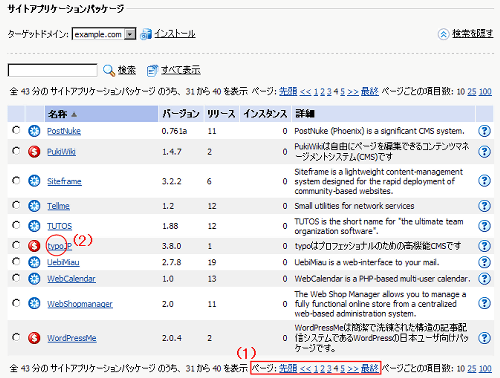Select the TUTOS radio button

(16, 225)
